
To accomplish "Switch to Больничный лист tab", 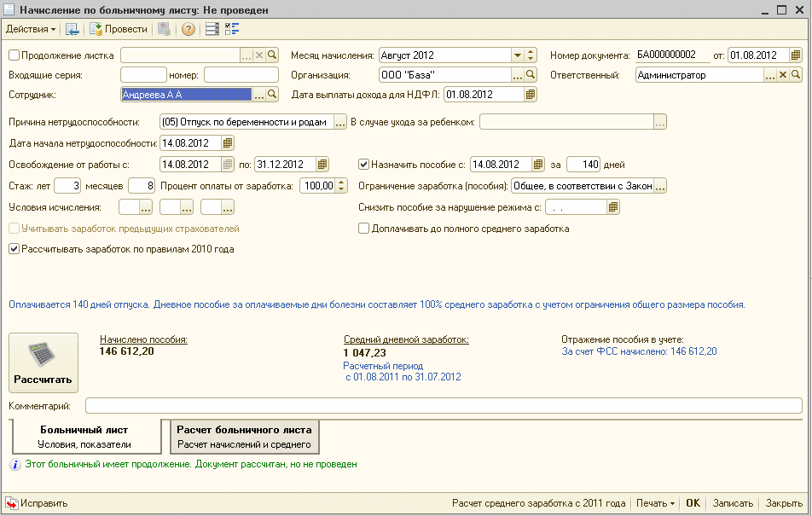I will point(85,437).
